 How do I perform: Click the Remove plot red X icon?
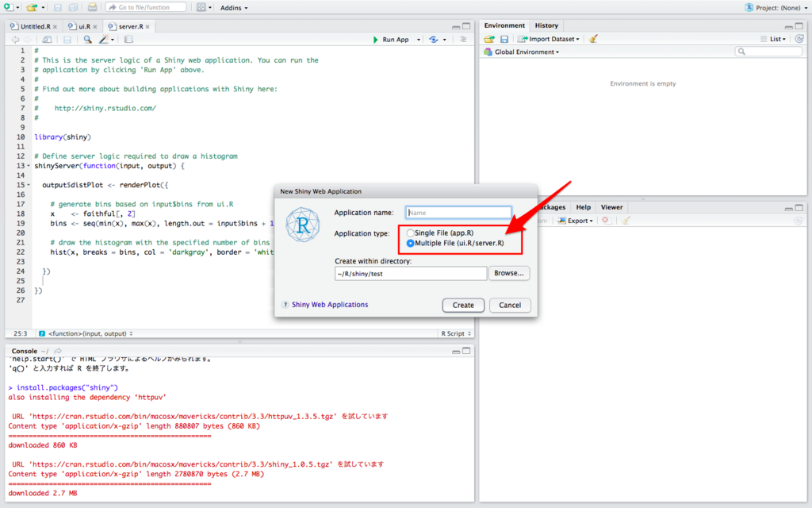605,221
